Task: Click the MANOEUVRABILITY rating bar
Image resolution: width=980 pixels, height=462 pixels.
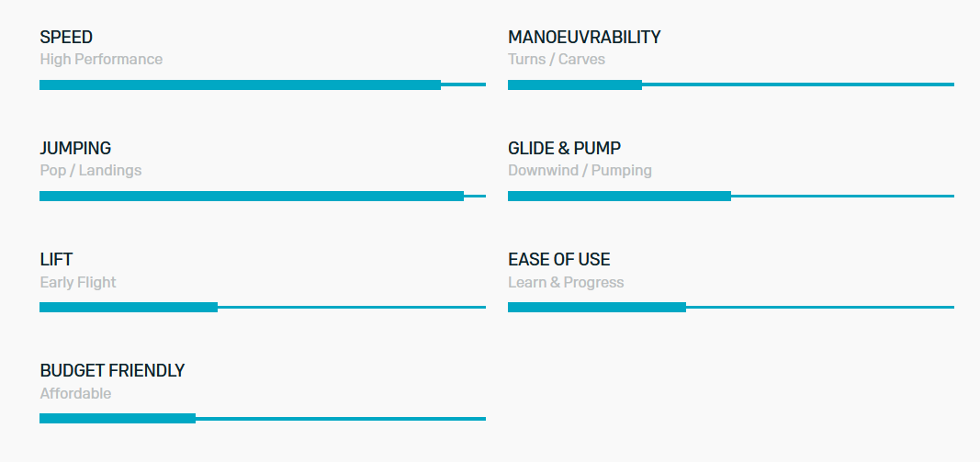Action: (730, 85)
